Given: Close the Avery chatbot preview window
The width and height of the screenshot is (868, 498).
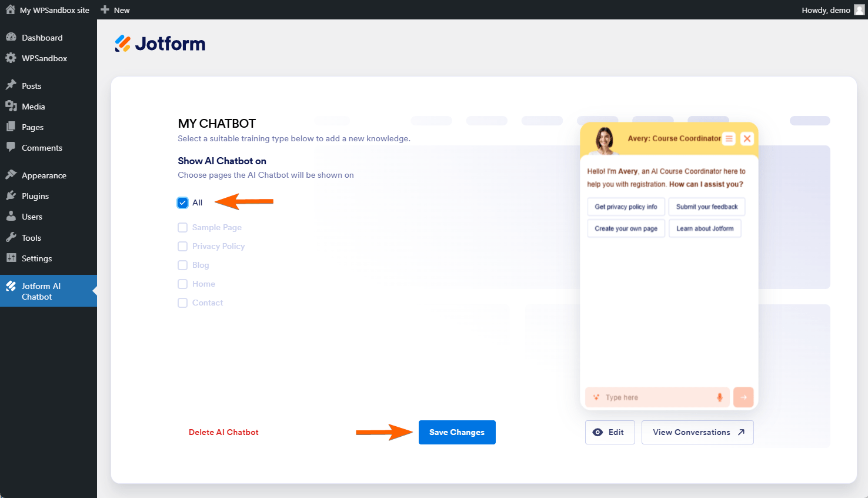Looking at the screenshot, I should point(747,139).
